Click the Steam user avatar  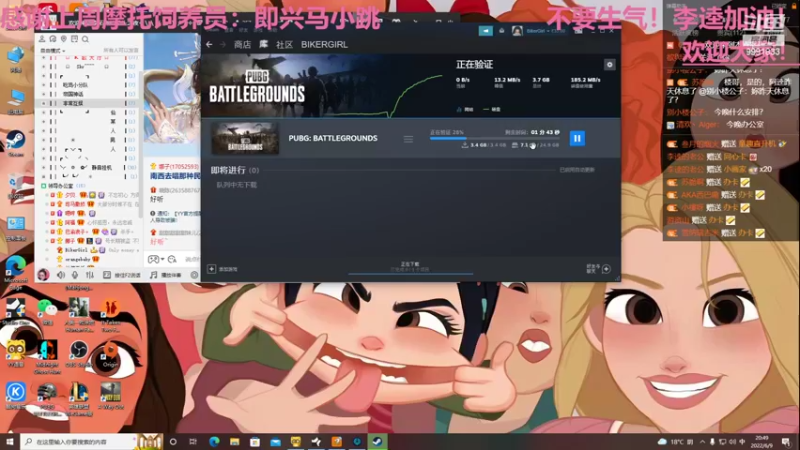pos(517,31)
